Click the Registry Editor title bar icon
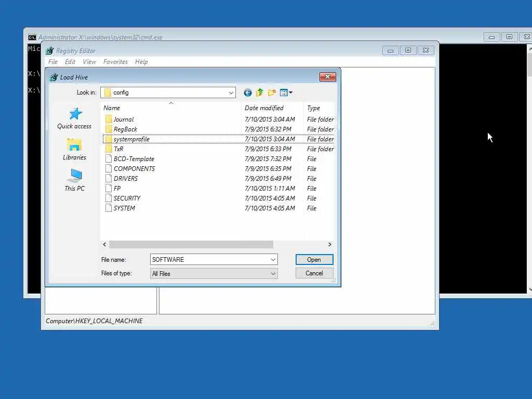532x399 pixels. pos(49,50)
